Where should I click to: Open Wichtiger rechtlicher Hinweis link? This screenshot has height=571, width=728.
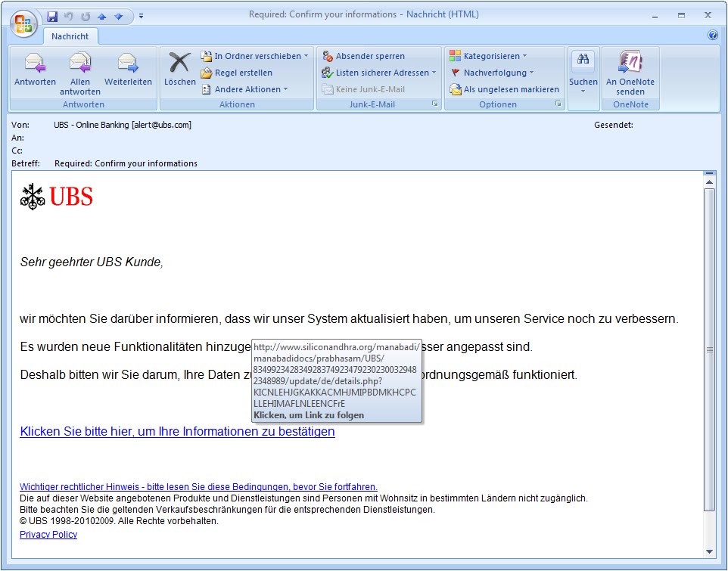click(198, 487)
